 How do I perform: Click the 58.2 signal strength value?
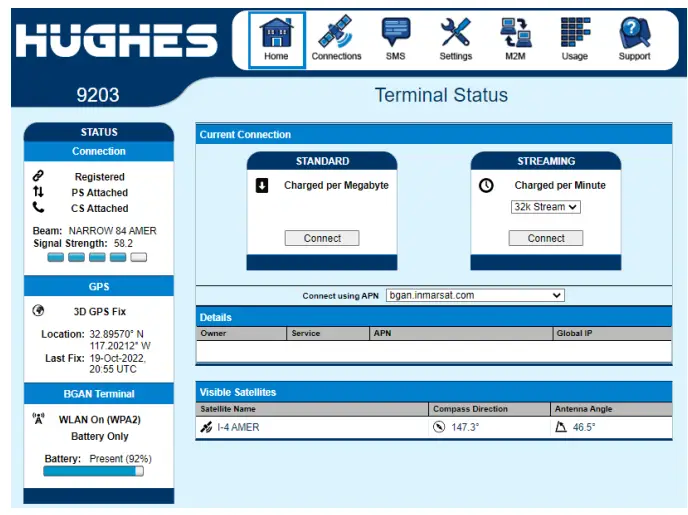point(123,243)
